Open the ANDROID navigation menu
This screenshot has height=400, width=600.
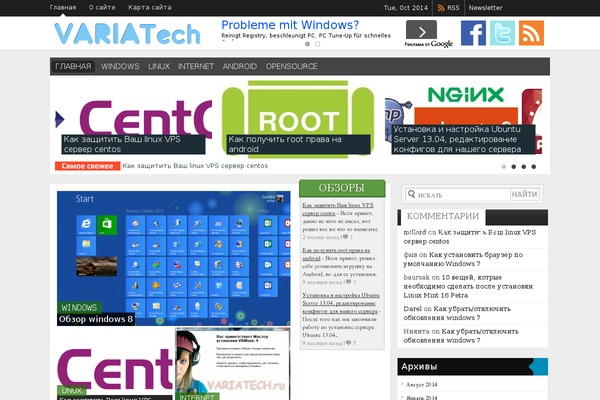(x=240, y=66)
